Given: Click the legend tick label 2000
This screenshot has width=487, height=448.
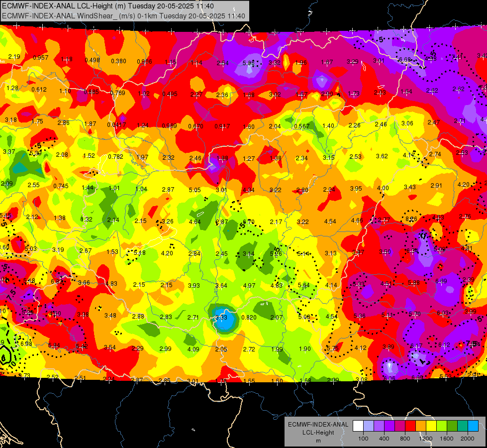Looking at the screenshot, I should pos(468,439).
